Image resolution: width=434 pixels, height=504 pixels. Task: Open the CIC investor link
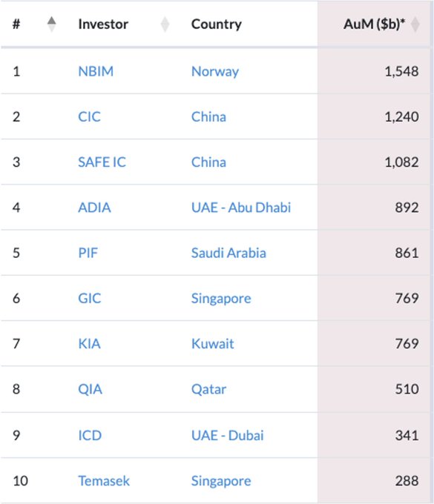tap(90, 116)
